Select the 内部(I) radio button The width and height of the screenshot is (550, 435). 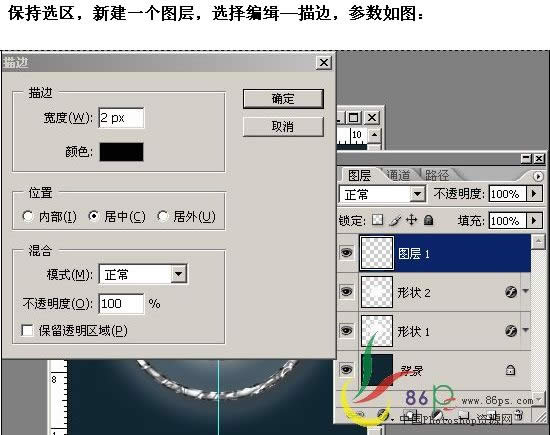[x=28, y=216]
